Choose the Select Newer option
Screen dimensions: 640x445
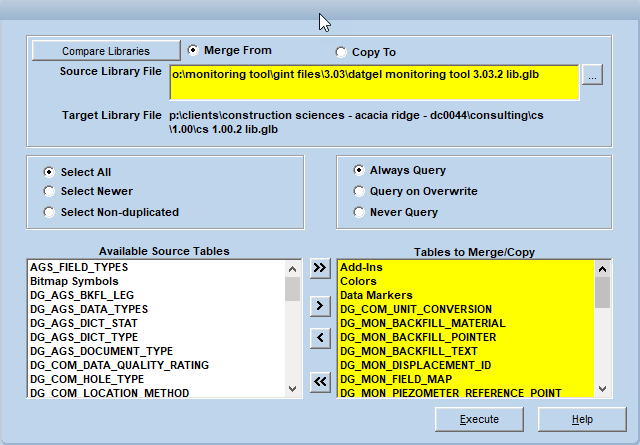click(x=49, y=191)
